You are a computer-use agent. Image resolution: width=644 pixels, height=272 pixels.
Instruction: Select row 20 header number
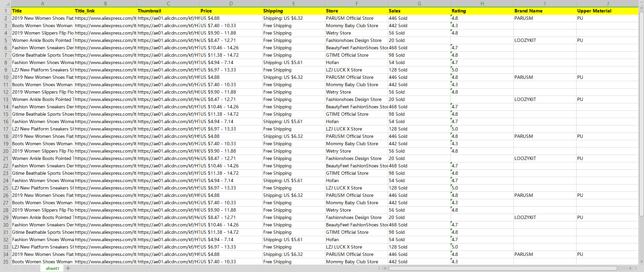(6, 151)
